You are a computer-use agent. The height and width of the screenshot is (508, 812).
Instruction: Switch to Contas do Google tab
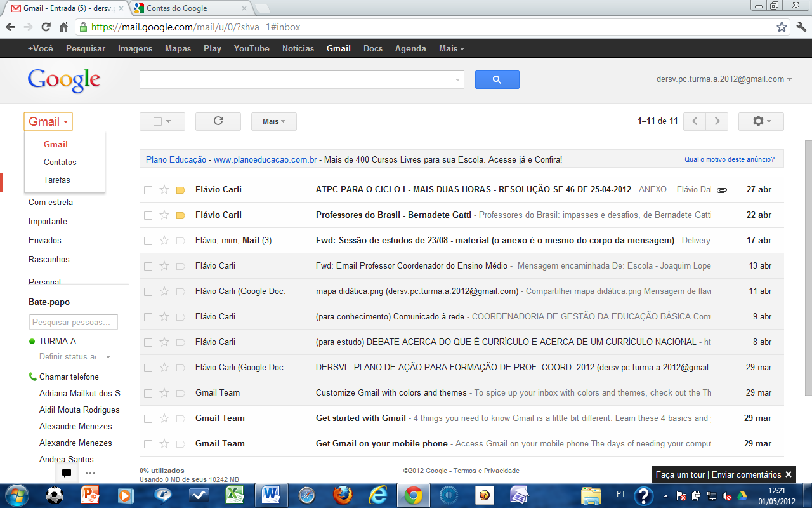point(190,8)
